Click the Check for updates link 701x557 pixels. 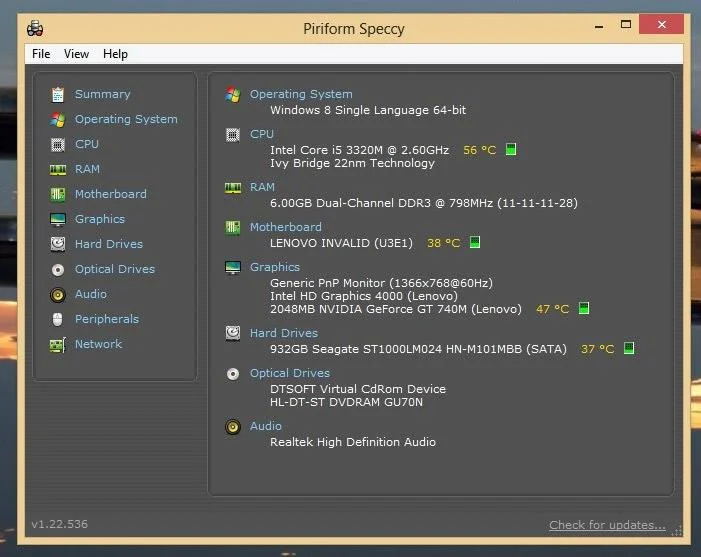pos(607,525)
